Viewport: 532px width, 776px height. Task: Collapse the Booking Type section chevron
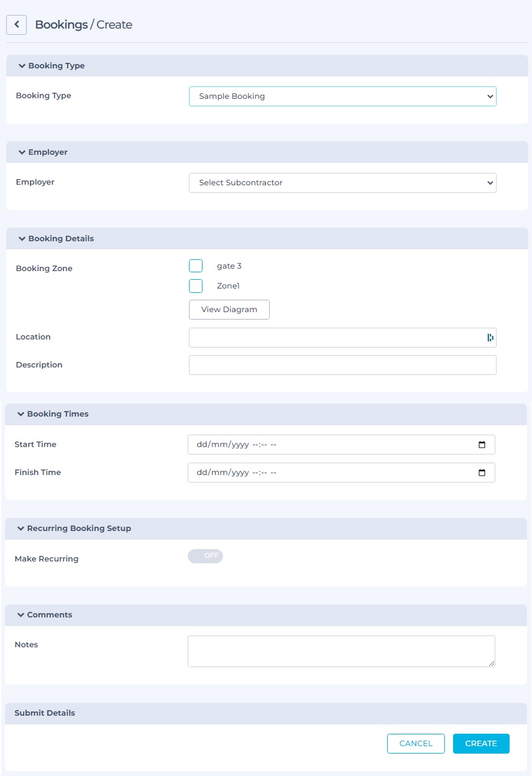[x=22, y=66]
